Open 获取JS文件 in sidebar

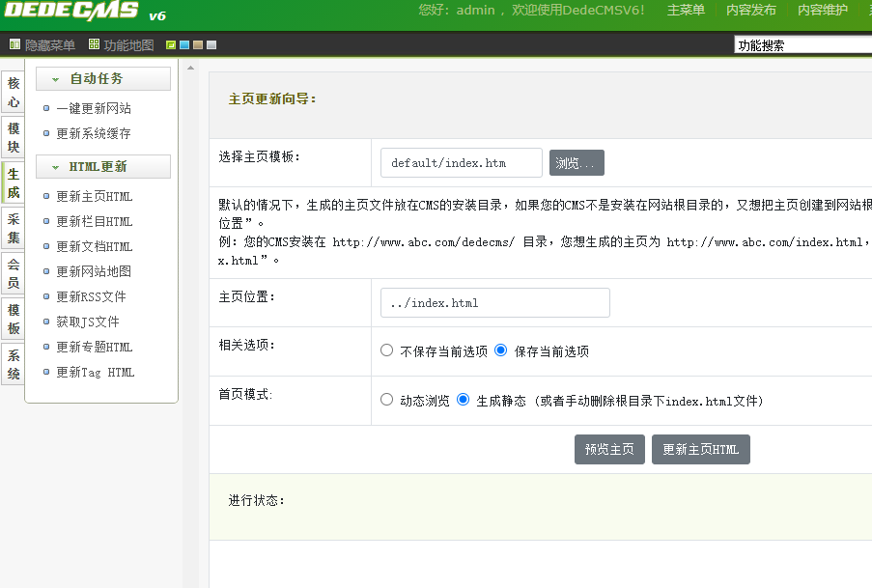[88, 322]
